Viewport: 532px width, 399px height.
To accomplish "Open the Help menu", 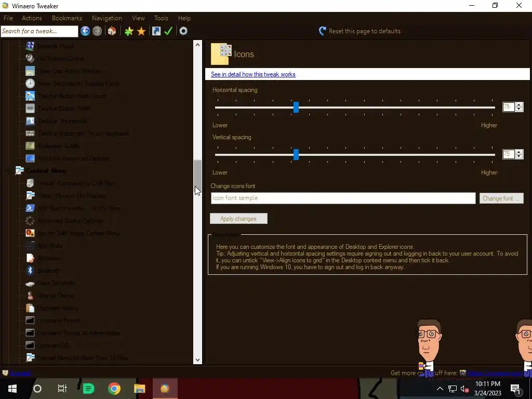I will click(x=184, y=18).
